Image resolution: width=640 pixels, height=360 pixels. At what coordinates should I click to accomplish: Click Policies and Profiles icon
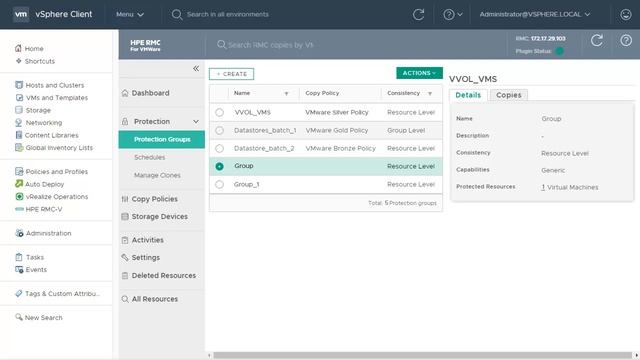click(19, 171)
